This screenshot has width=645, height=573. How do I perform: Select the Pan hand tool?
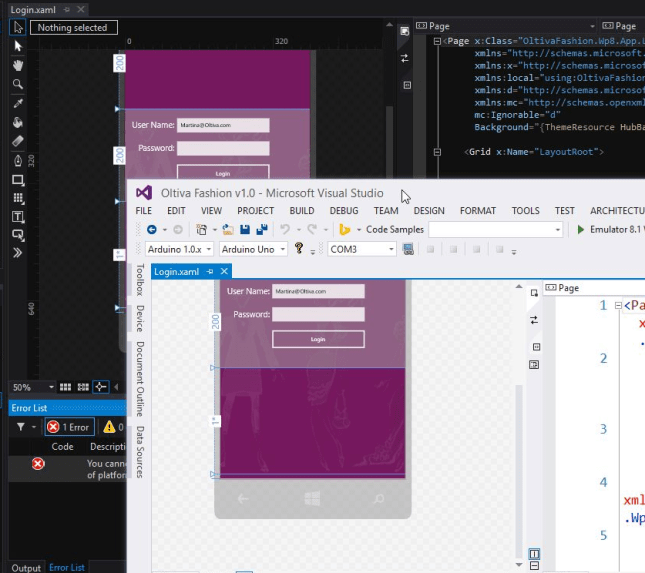pos(18,65)
